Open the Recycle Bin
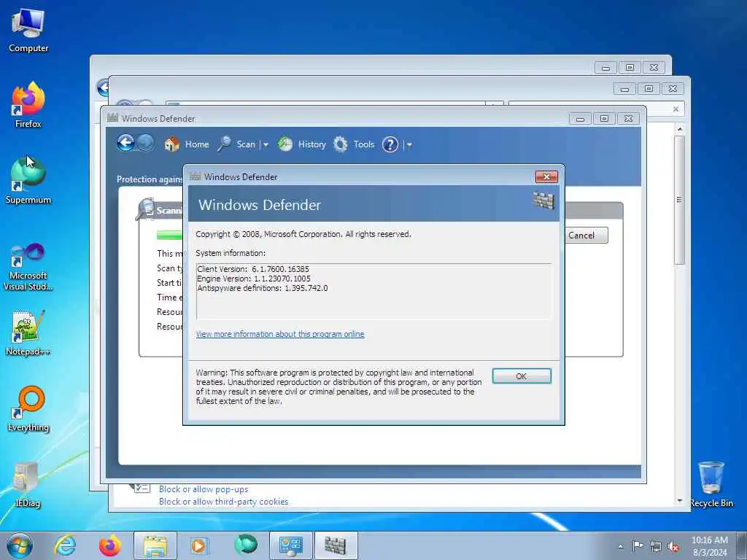This screenshot has width=747, height=560. [x=711, y=484]
